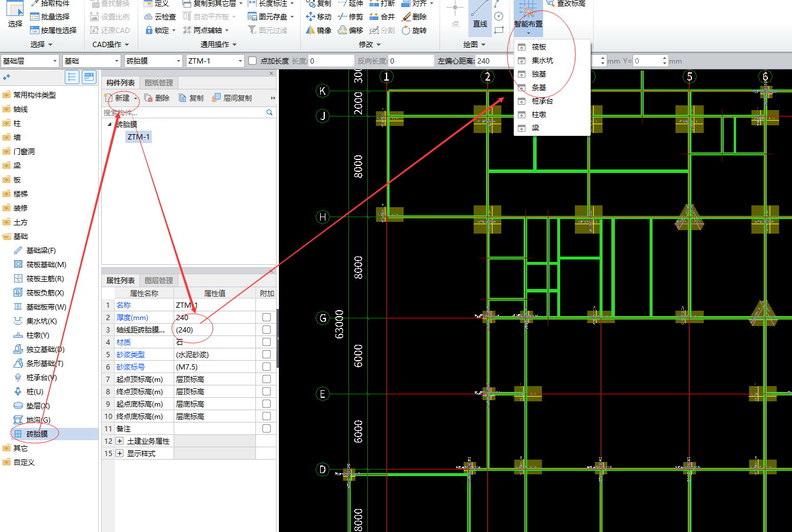Click the component search magnifier icon

[269, 112]
